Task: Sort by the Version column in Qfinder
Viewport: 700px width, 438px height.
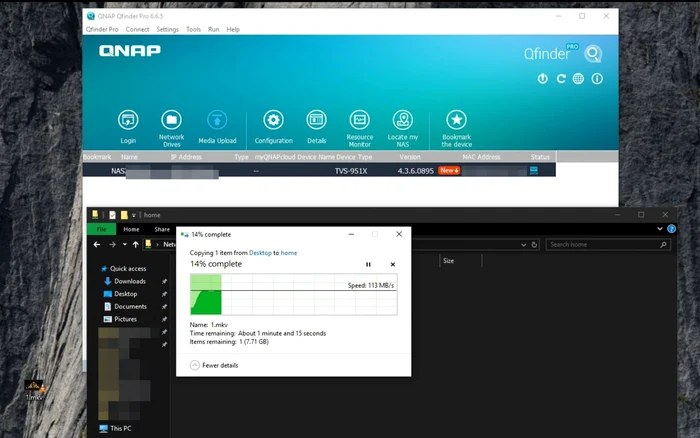Action: click(x=410, y=157)
